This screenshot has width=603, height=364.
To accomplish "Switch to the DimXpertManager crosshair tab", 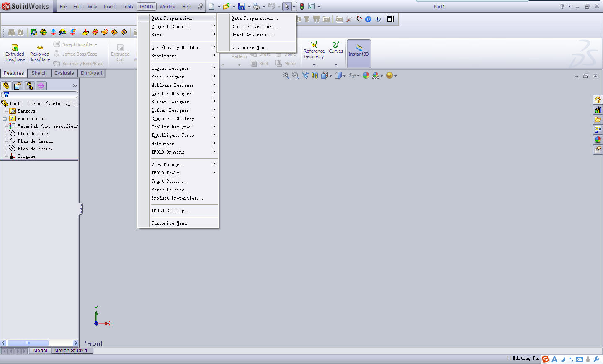I will coord(41,86).
